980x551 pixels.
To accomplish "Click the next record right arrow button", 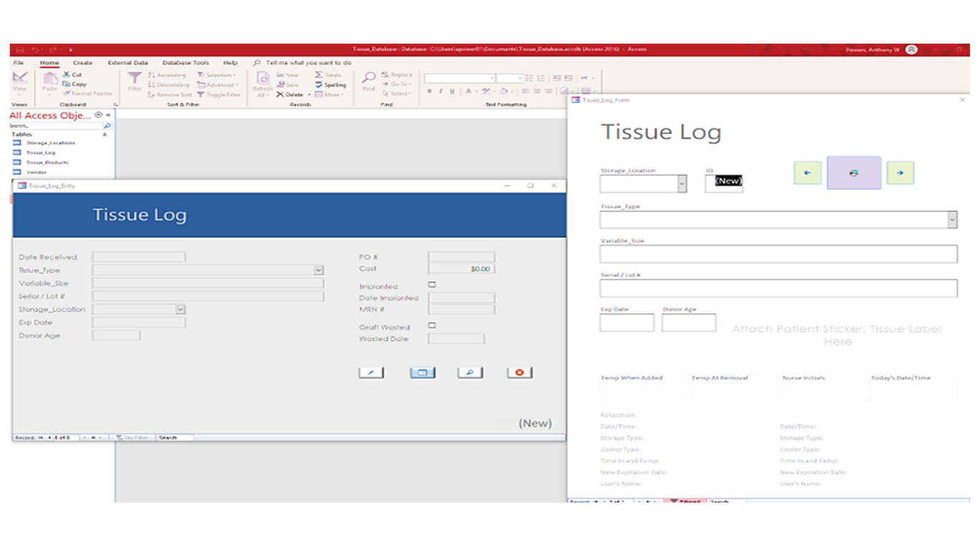I will point(900,173).
